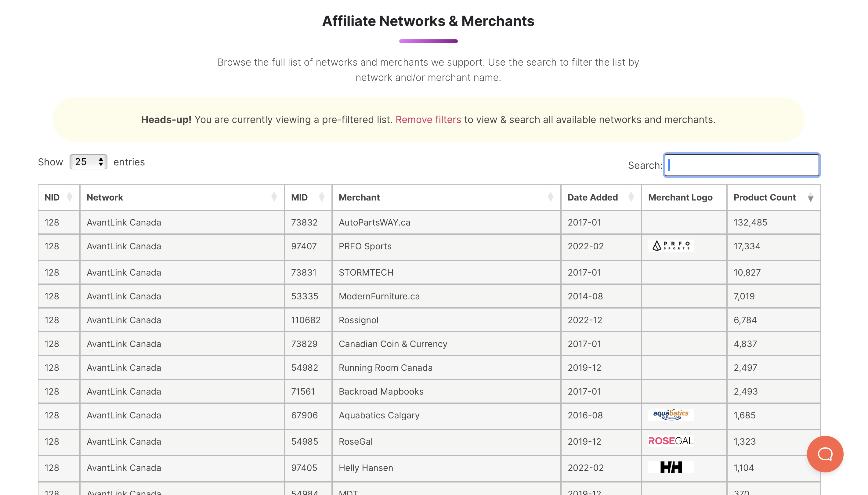
Task: Click the Merchant Logo header
Action: click(x=680, y=197)
